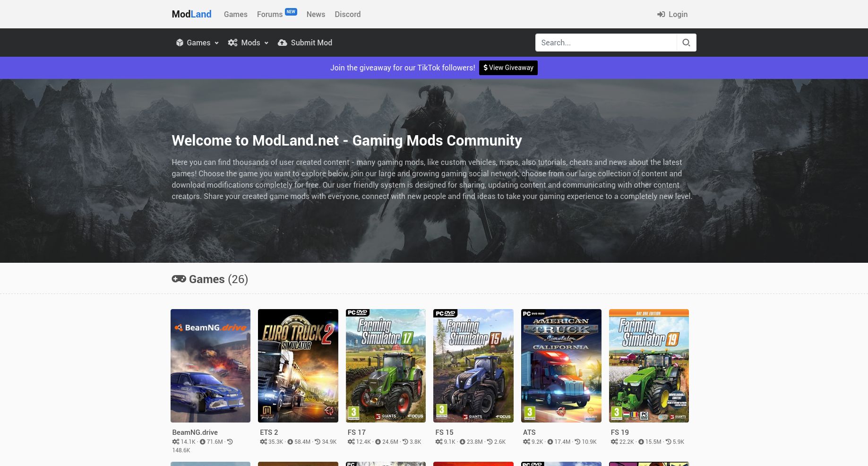Click the NEW badge on Forums
Viewport: 868px width, 466px height.
(x=291, y=12)
